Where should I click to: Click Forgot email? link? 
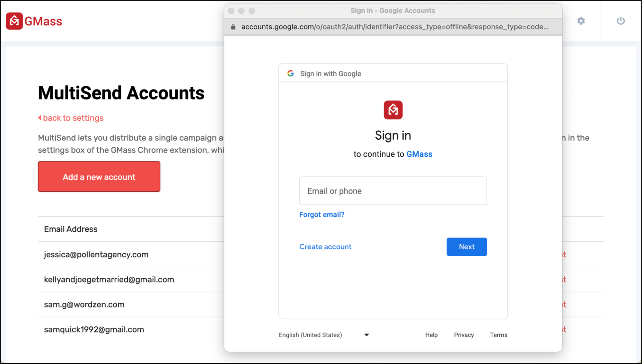click(x=322, y=214)
